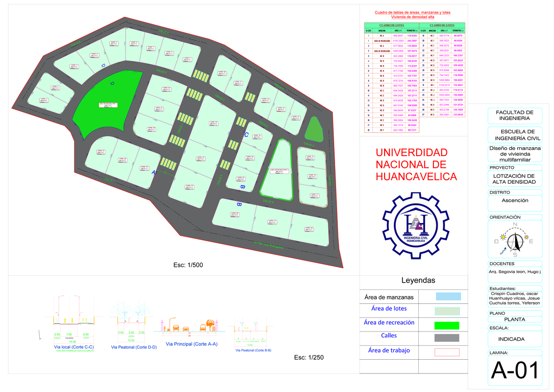The height and width of the screenshot is (392, 554).
Task: Click the Área de manzanas blue swatch
Action: pos(447,296)
